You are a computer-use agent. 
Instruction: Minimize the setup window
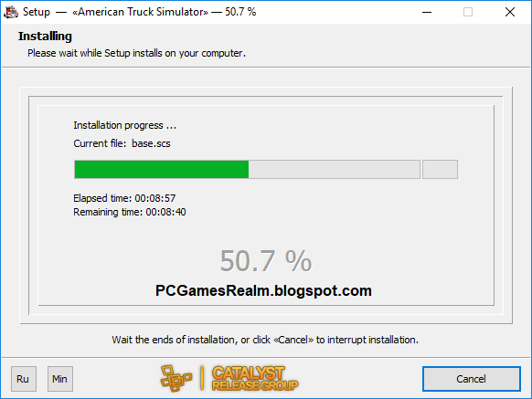[427, 12]
